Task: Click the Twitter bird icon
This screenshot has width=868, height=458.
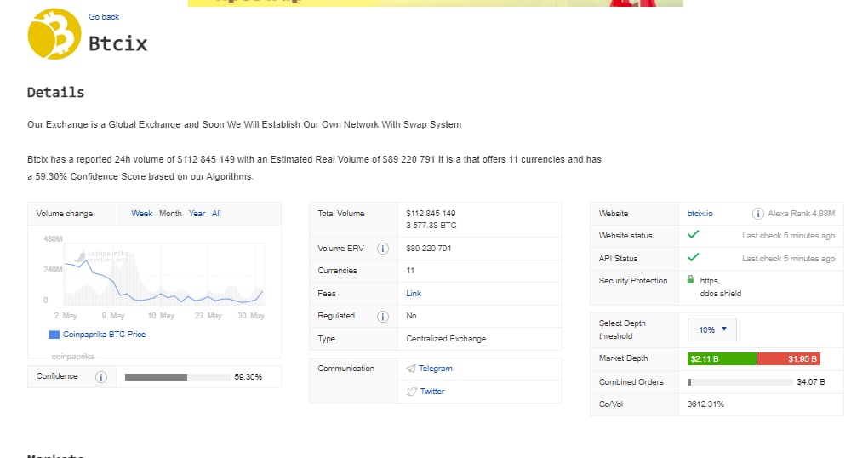Action: coord(411,392)
